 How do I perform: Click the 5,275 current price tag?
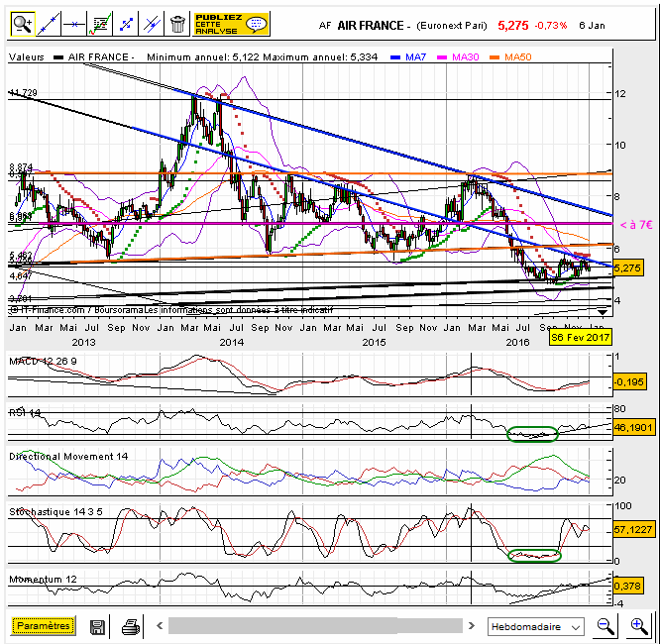pyautogui.click(x=628, y=268)
